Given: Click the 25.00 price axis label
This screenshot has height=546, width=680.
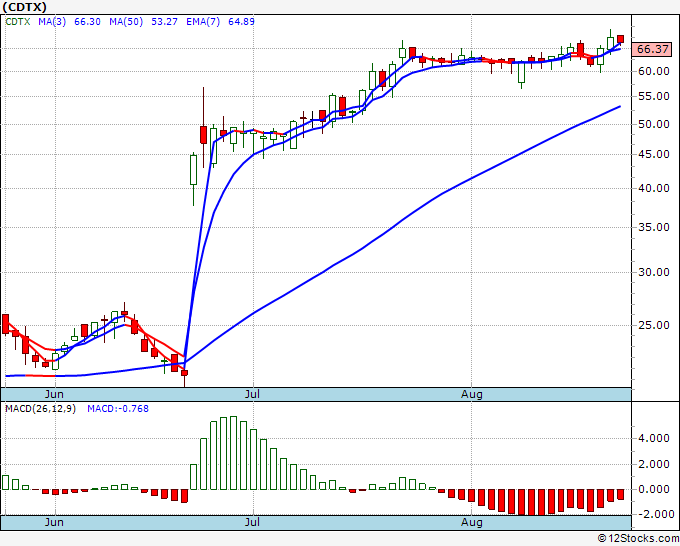Looking at the screenshot, I should [x=654, y=325].
